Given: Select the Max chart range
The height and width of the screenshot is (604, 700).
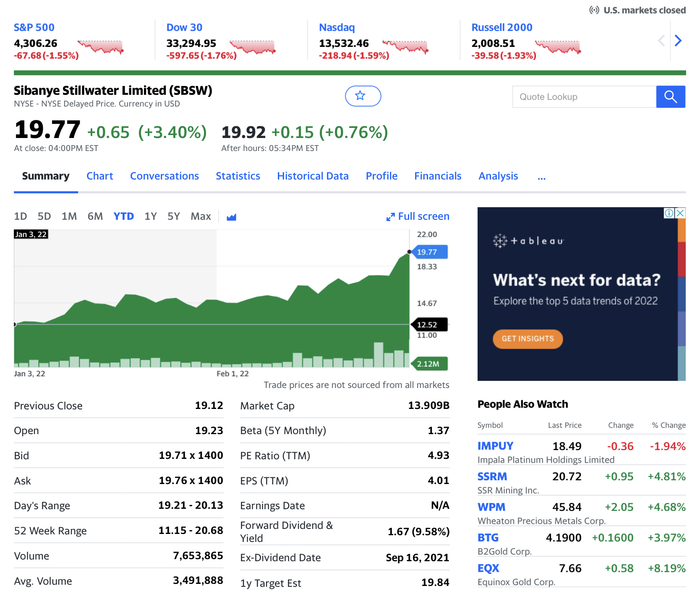Looking at the screenshot, I should pyautogui.click(x=201, y=216).
